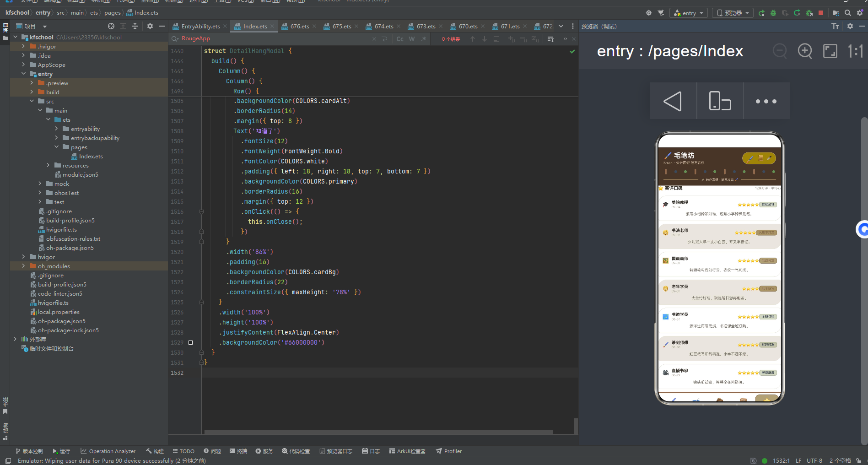The height and width of the screenshot is (465, 868).
Task: Go to next search occurrence
Action: click(x=485, y=39)
